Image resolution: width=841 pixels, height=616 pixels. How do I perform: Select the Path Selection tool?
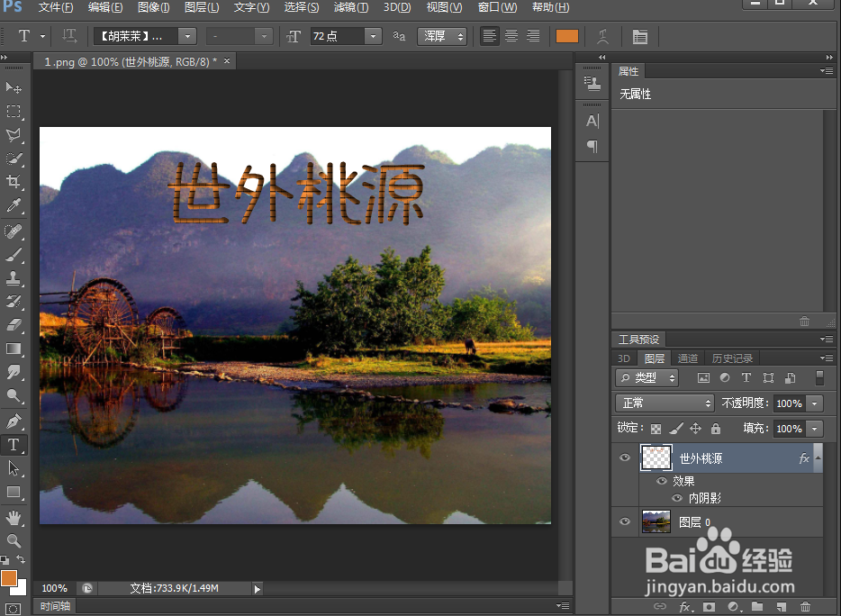[14, 468]
